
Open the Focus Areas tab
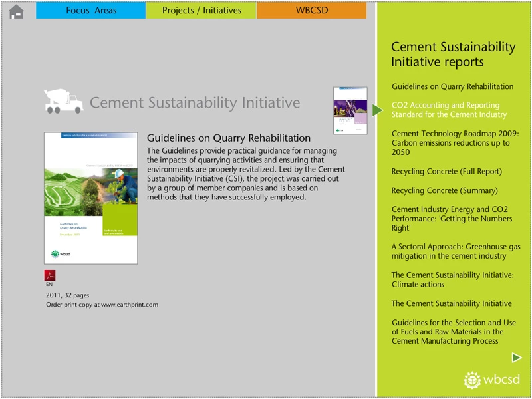[91, 10]
